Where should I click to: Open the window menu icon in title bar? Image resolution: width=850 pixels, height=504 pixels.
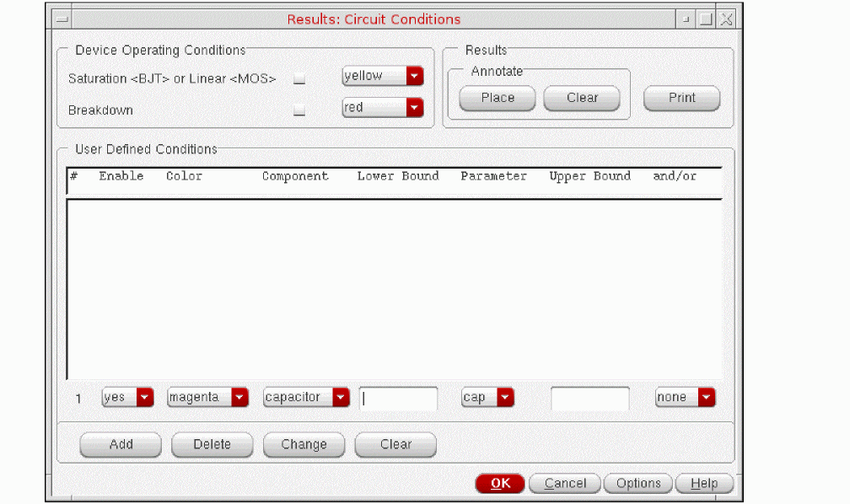click(60, 19)
